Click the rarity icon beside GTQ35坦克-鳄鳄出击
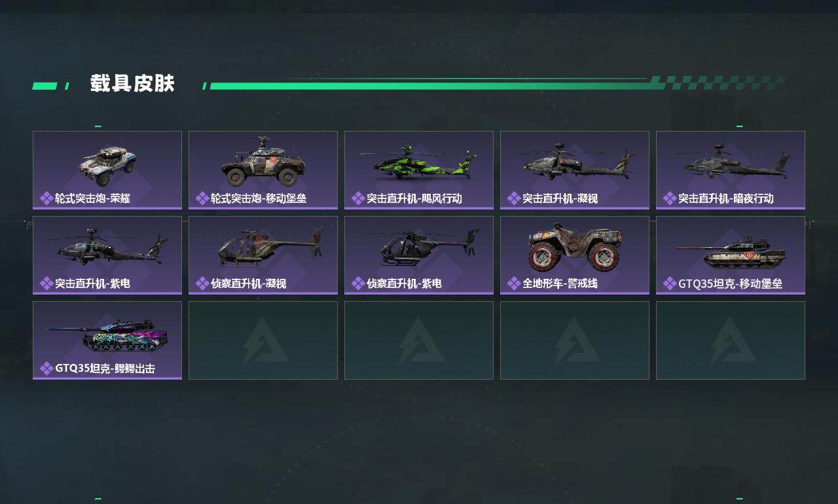This screenshot has height=504, width=838. (x=46, y=369)
